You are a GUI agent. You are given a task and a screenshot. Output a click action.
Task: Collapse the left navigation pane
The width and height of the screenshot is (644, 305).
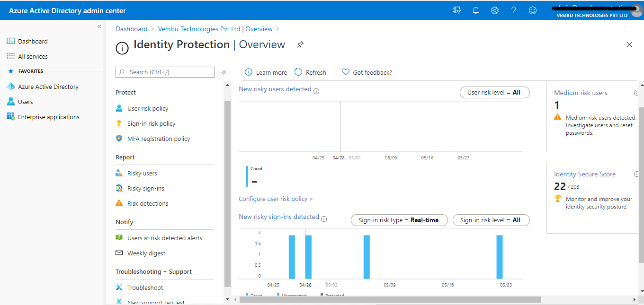tap(99, 26)
